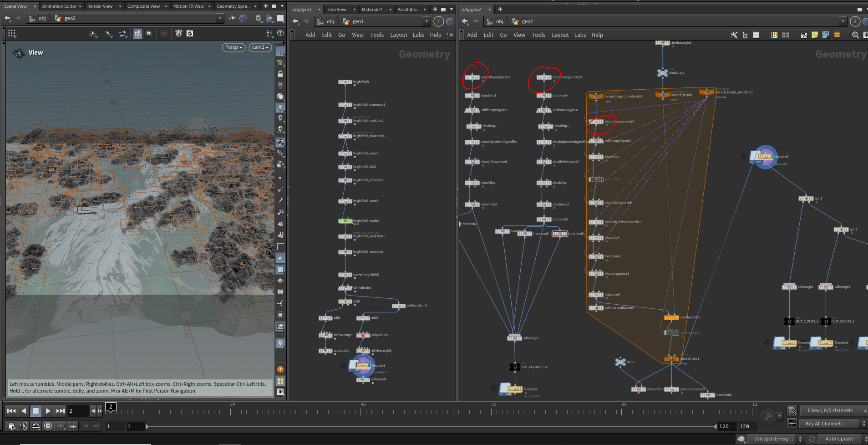Click the play forward button
The width and height of the screenshot is (868, 445).
coord(48,411)
